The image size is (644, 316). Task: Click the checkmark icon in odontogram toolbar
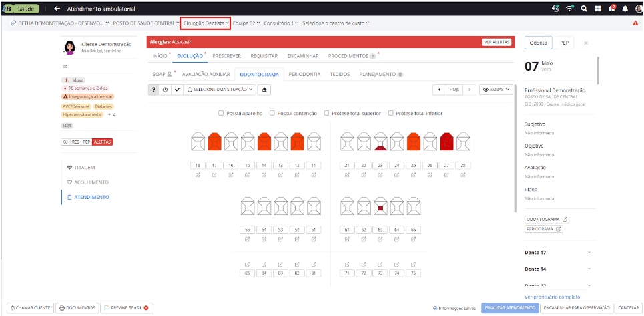(x=177, y=89)
